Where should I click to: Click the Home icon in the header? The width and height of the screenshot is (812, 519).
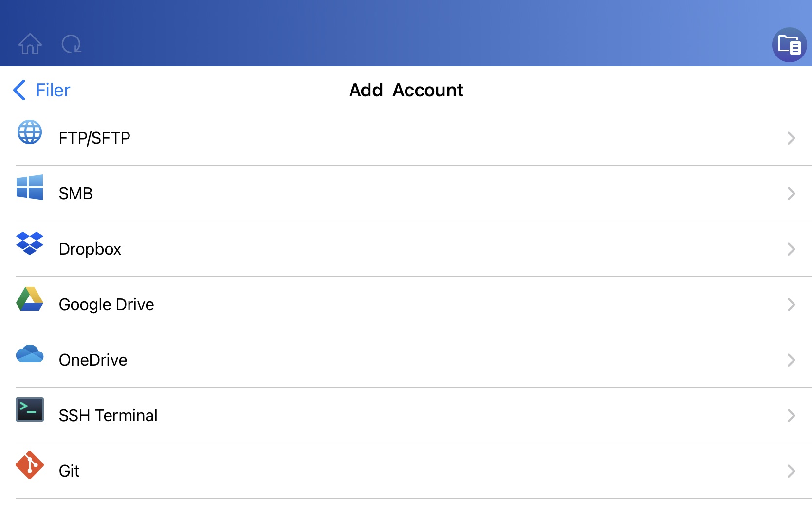click(30, 44)
